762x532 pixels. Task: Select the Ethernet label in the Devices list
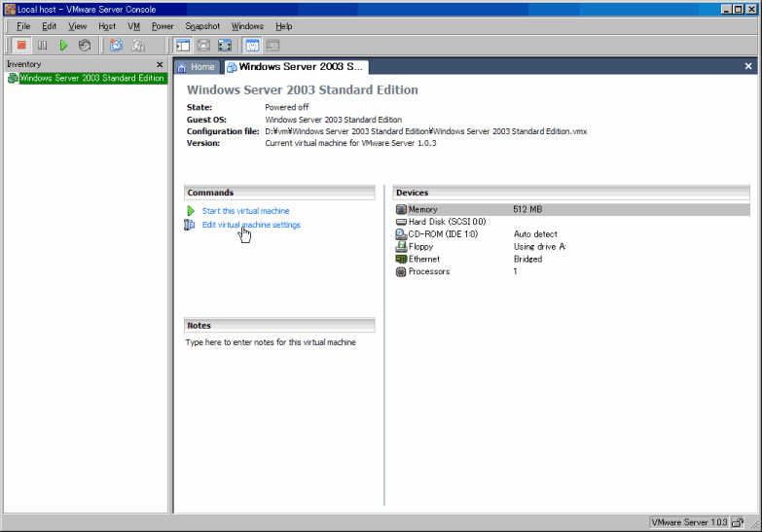coord(424,259)
